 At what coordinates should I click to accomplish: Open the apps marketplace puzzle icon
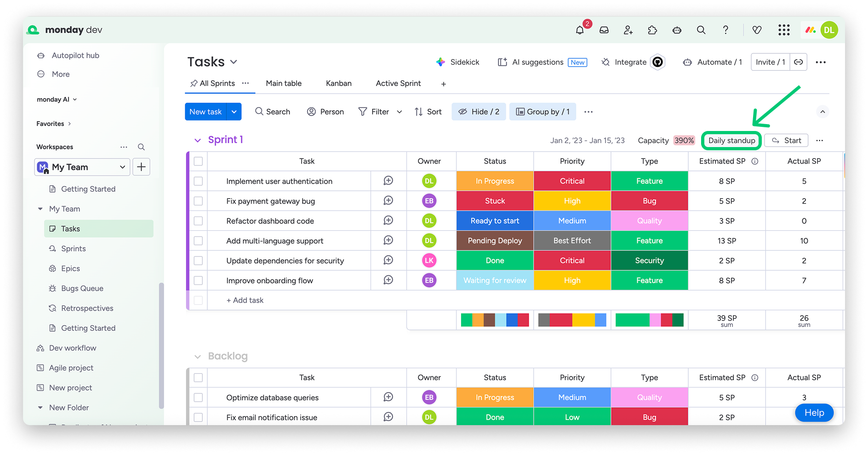(x=652, y=30)
